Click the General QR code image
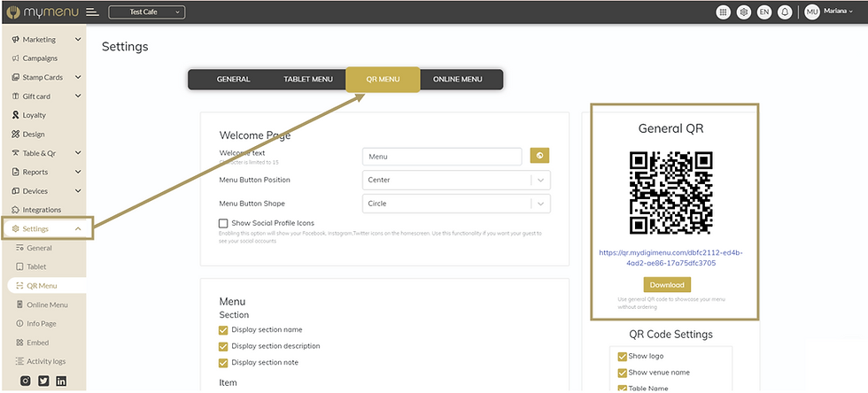Screen dimensions: 868x393 [671, 193]
